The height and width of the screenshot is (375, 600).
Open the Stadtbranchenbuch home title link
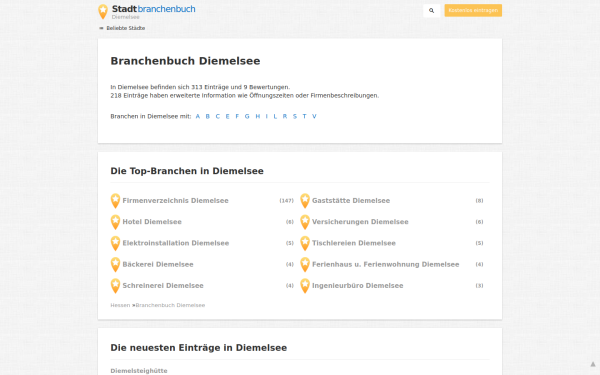[153, 9]
